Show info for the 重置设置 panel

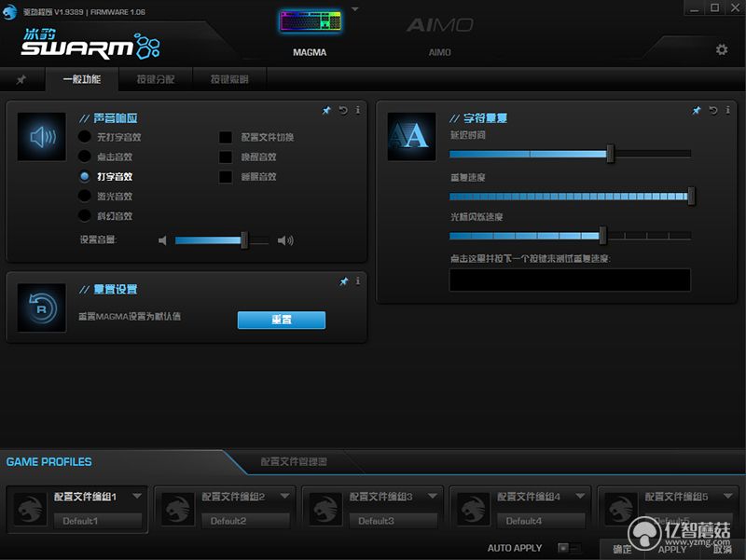358,281
